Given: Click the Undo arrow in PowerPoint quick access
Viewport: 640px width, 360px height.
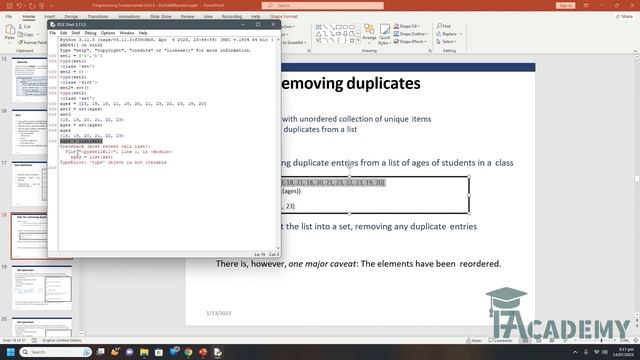Looking at the screenshot, I should (19, 6).
